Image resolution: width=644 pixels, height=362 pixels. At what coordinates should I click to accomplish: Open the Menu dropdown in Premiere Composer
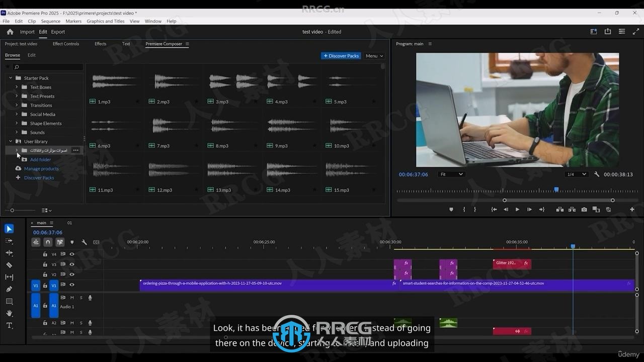click(374, 56)
